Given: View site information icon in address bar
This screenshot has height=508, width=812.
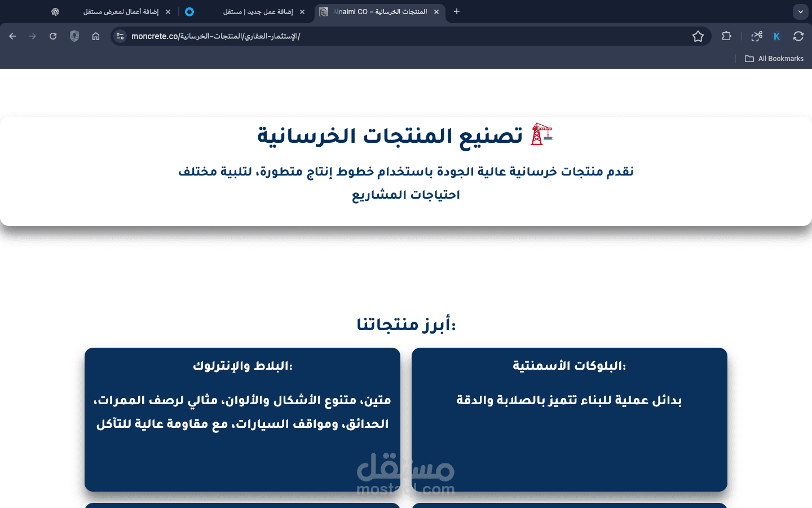Looking at the screenshot, I should click(120, 36).
